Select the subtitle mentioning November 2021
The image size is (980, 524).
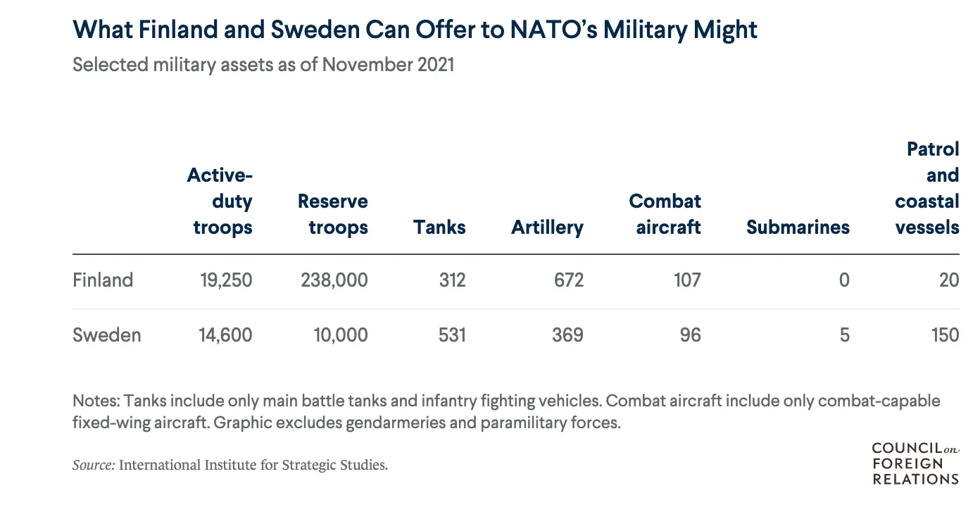pos(263,65)
